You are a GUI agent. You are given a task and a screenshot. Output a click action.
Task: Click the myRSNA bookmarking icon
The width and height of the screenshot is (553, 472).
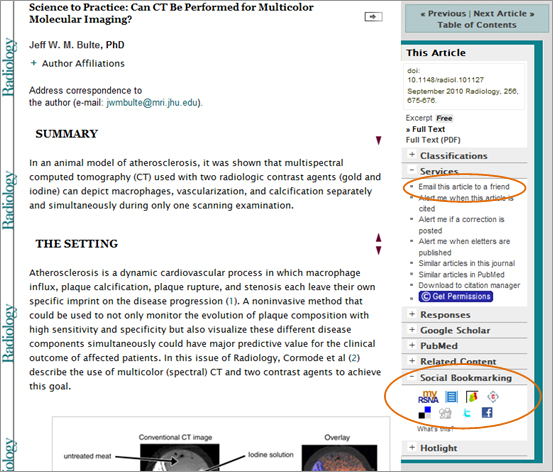point(428,397)
